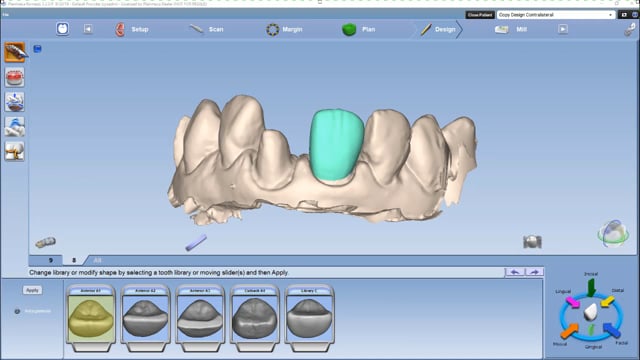Click the undo arrow button
The image size is (640, 360).
[515, 272]
